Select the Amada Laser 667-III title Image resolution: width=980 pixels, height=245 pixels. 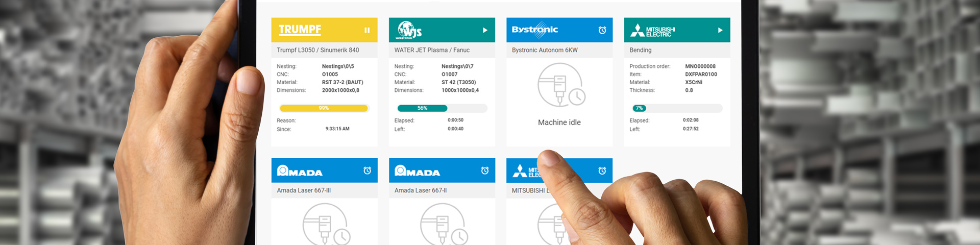pyautogui.click(x=304, y=190)
